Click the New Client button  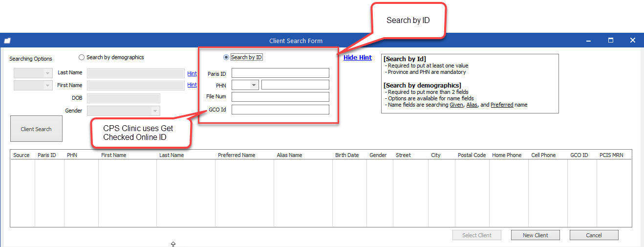click(536, 235)
